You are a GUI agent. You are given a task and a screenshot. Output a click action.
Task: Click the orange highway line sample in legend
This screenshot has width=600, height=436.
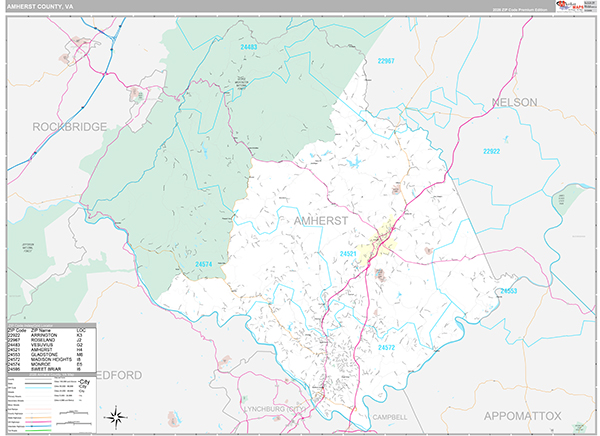38,418
